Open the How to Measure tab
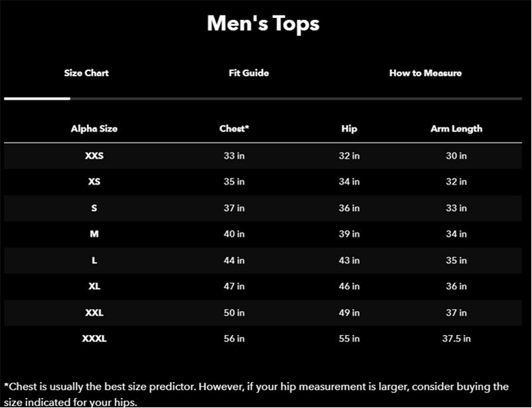This screenshot has height=408, width=532. coord(425,73)
